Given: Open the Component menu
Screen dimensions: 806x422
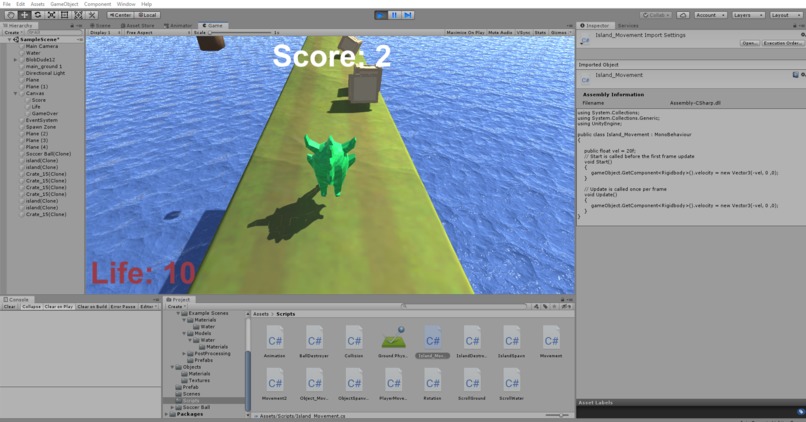Looking at the screenshot, I should pos(98,4).
